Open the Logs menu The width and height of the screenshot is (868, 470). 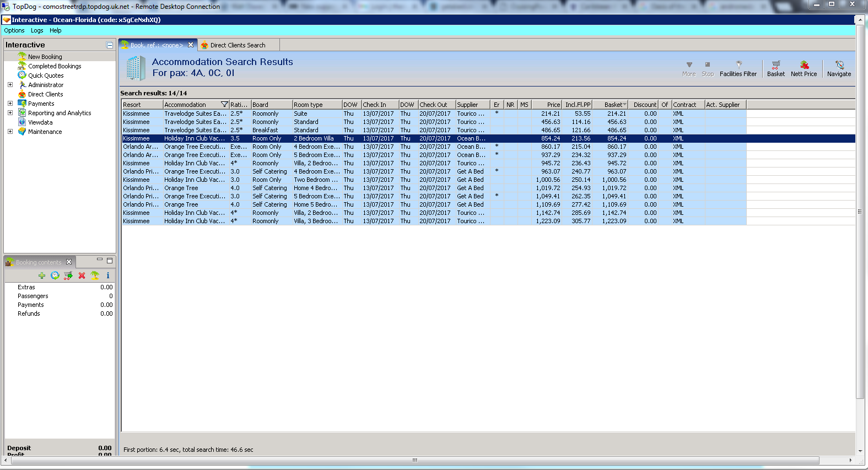click(37, 31)
